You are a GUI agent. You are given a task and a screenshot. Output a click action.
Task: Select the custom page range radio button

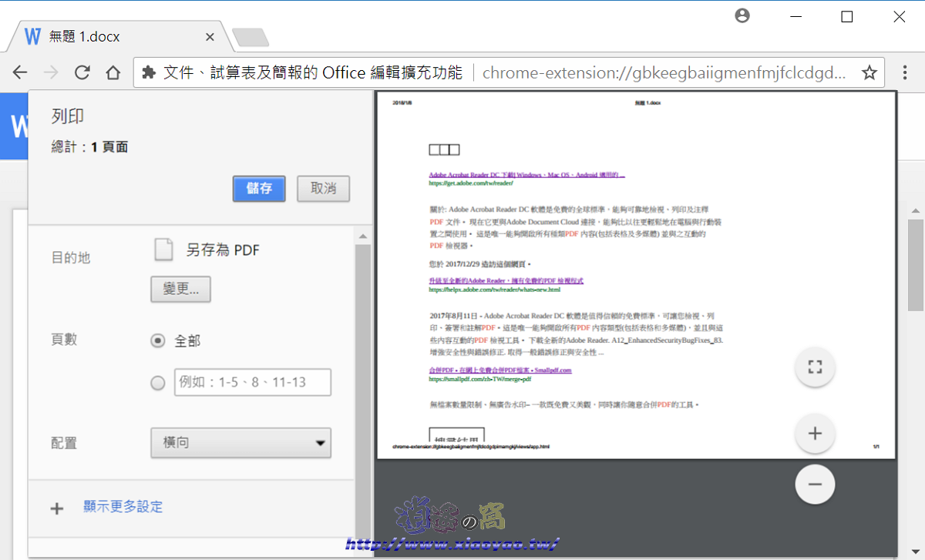pos(158,383)
